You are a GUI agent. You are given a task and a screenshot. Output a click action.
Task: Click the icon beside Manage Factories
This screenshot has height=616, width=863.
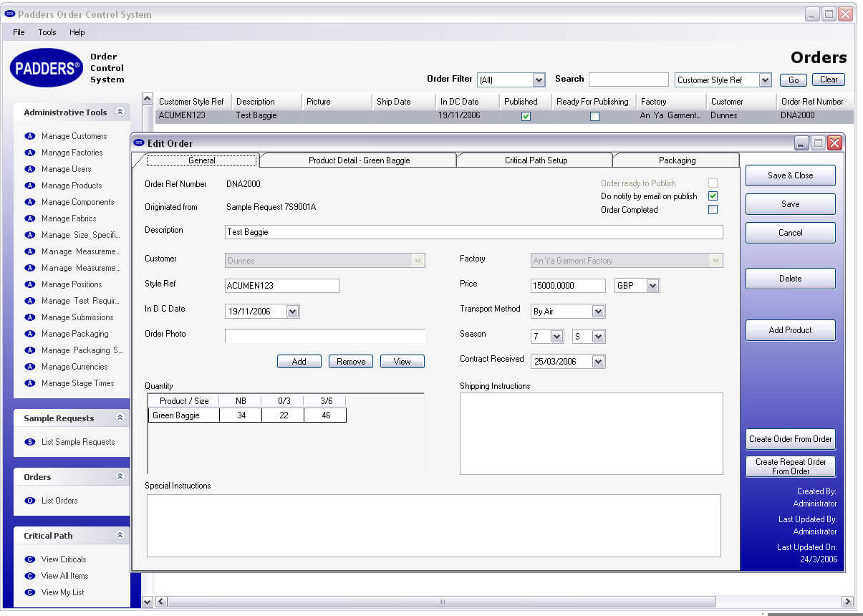click(x=30, y=153)
